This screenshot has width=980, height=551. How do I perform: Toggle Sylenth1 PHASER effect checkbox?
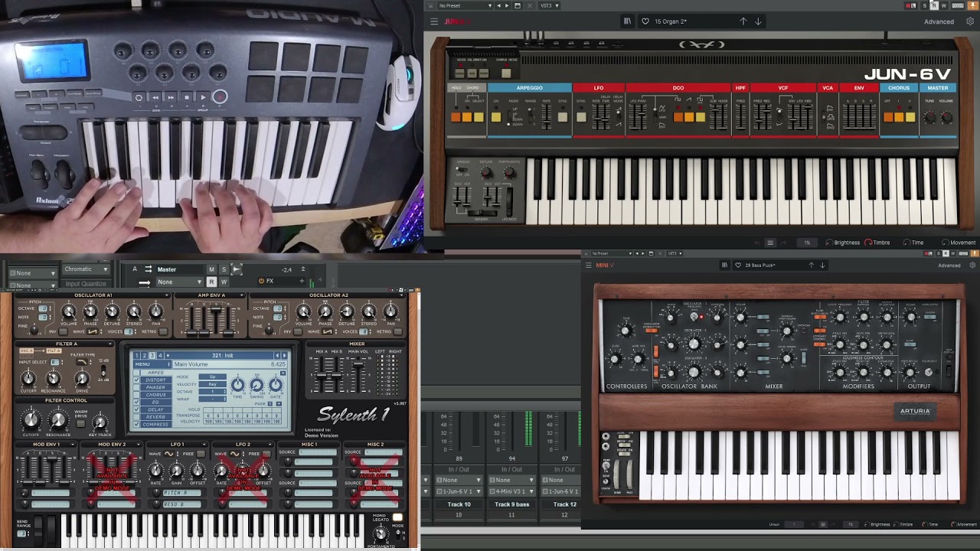tap(137, 387)
